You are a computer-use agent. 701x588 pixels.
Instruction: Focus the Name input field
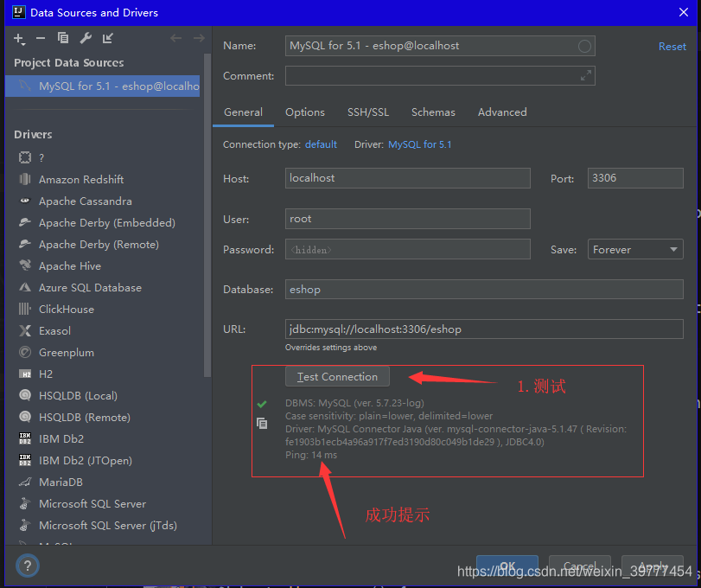(440, 46)
